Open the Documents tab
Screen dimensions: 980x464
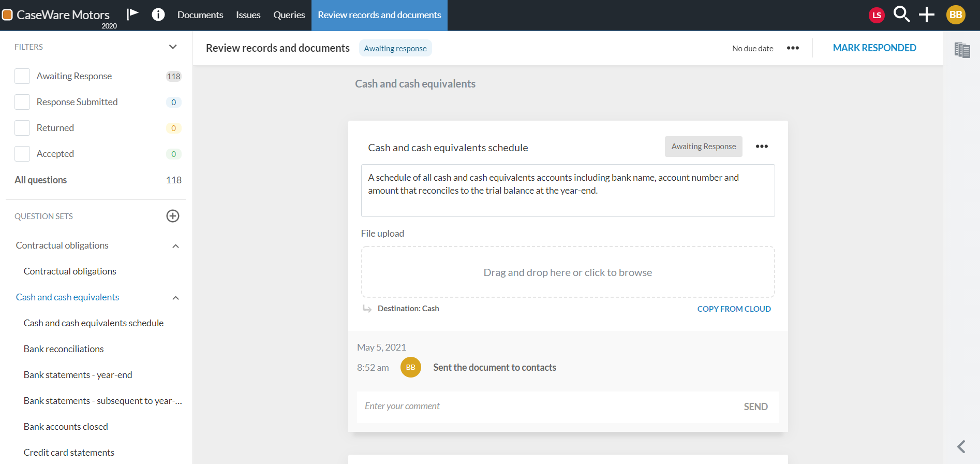(x=200, y=15)
